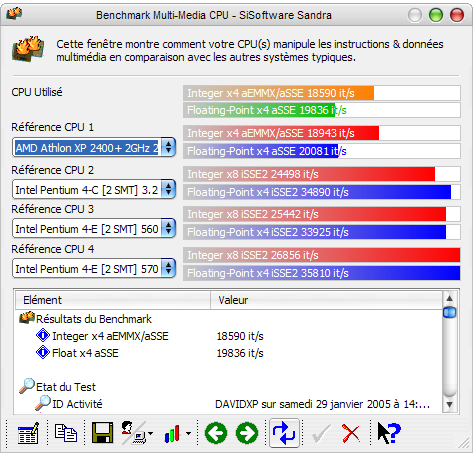Screen dimensions: 473x453
Task: Click the green zoom window button
Action: pos(436,15)
